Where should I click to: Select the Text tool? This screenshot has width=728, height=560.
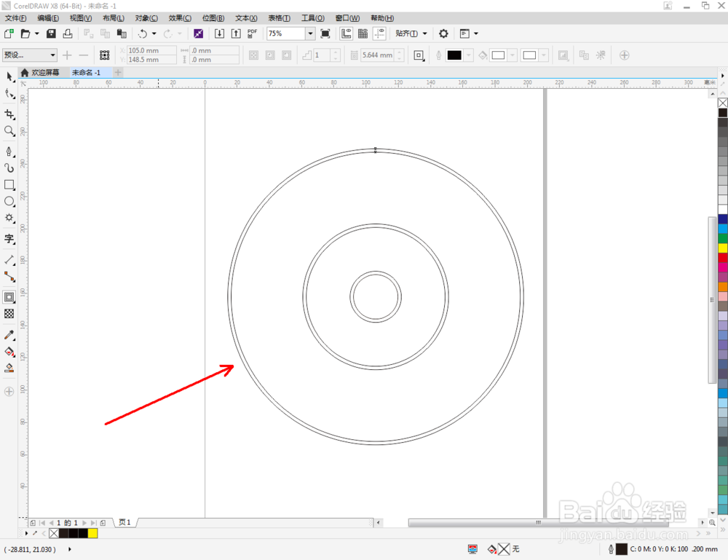(x=9, y=239)
